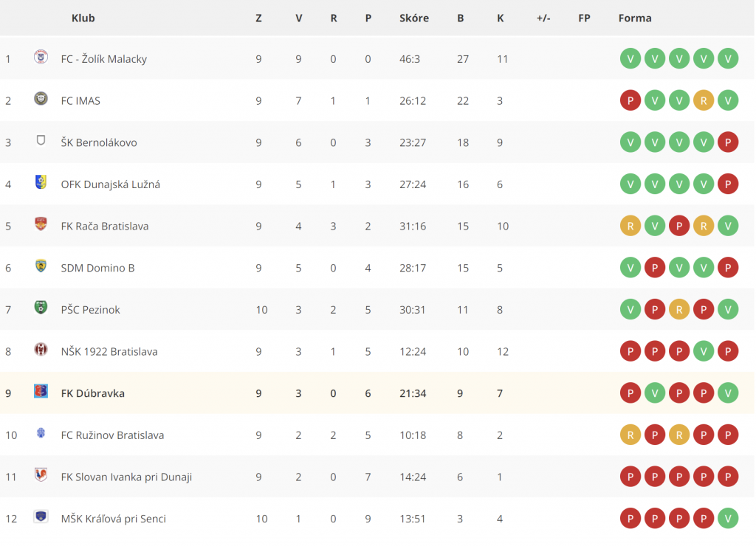Click the FK Slovan Ivanka pri Dunaji crest
The height and width of the screenshot is (546, 756).
click(41, 474)
